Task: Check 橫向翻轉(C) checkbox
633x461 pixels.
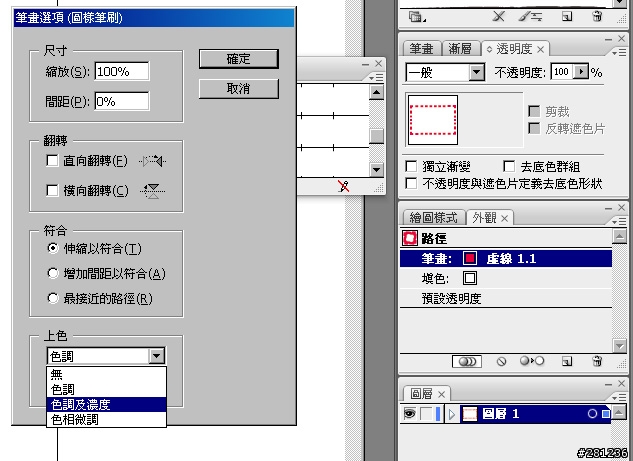Action: [52, 190]
